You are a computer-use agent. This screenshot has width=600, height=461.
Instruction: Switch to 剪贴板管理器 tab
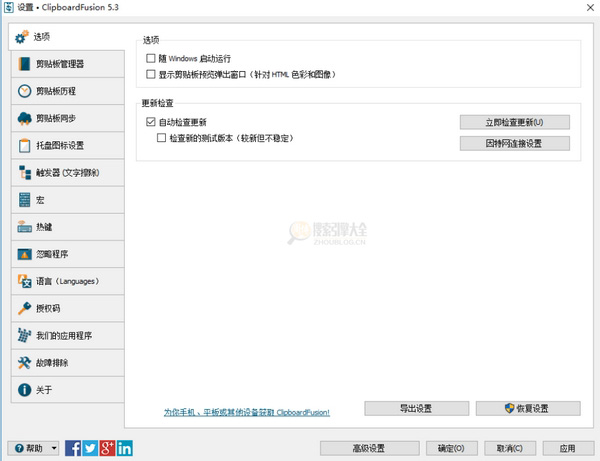click(x=68, y=64)
